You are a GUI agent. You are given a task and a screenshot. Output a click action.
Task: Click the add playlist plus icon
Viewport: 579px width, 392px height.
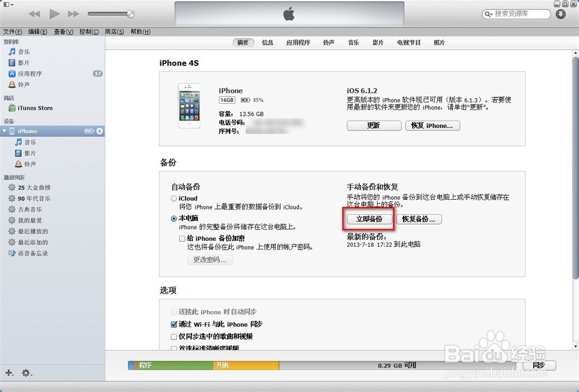8,373
